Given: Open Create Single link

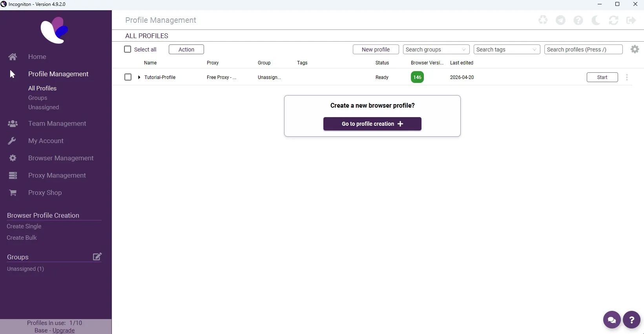Looking at the screenshot, I should [x=24, y=226].
